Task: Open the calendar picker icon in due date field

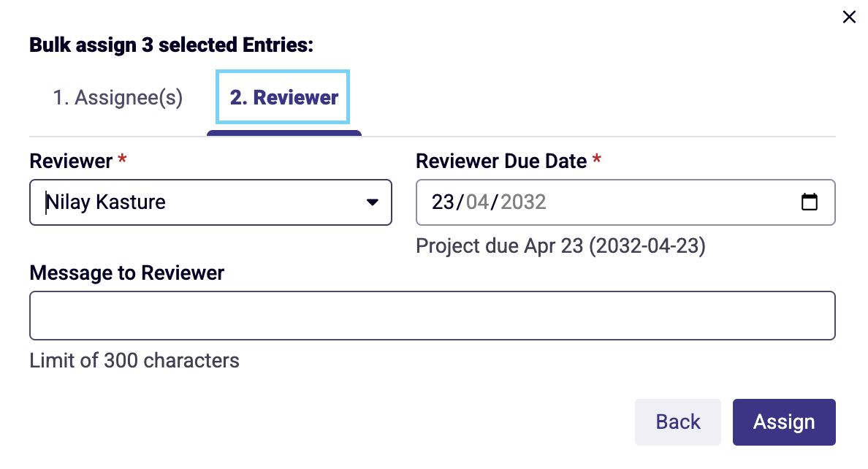Action: [810, 202]
